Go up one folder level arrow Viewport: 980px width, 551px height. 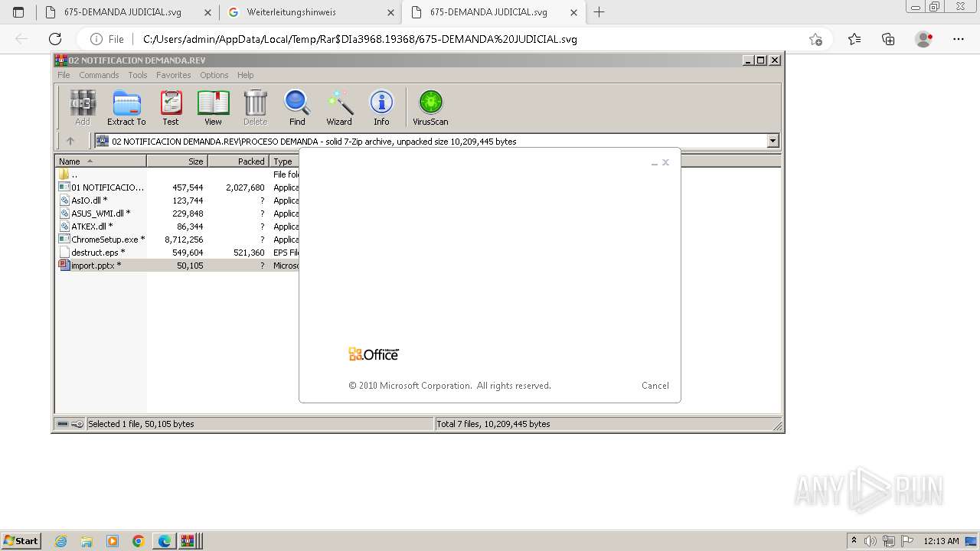click(70, 141)
